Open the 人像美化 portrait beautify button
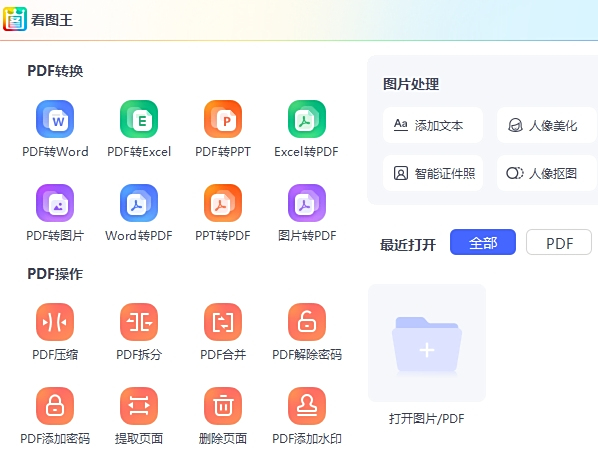 pos(547,125)
